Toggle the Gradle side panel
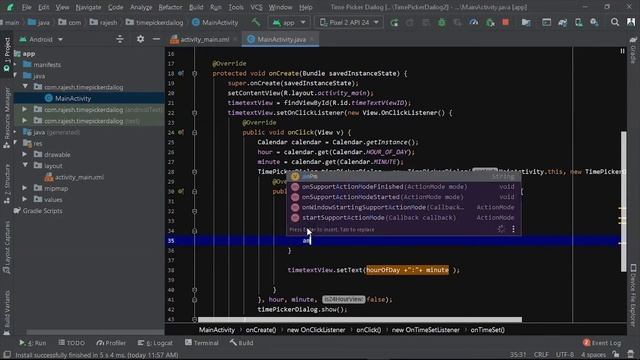This screenshot has width=640, height=360. click(x=633, y=50)
